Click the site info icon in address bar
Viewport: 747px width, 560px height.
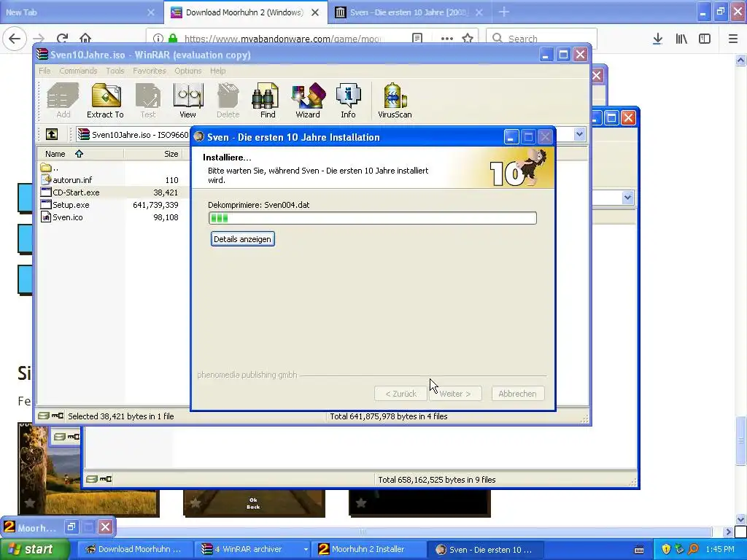[158, 39]
